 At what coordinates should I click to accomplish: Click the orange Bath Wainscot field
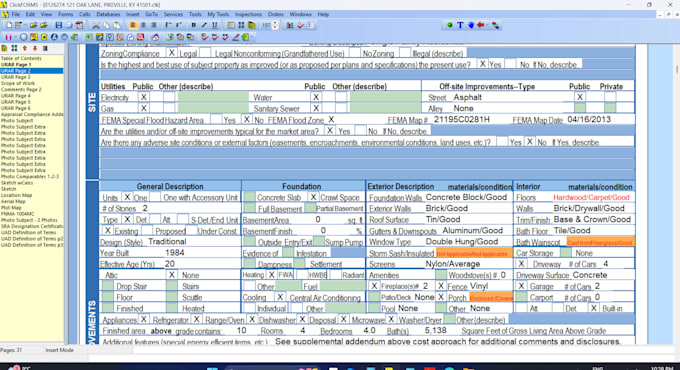click(x=600, y=242)
